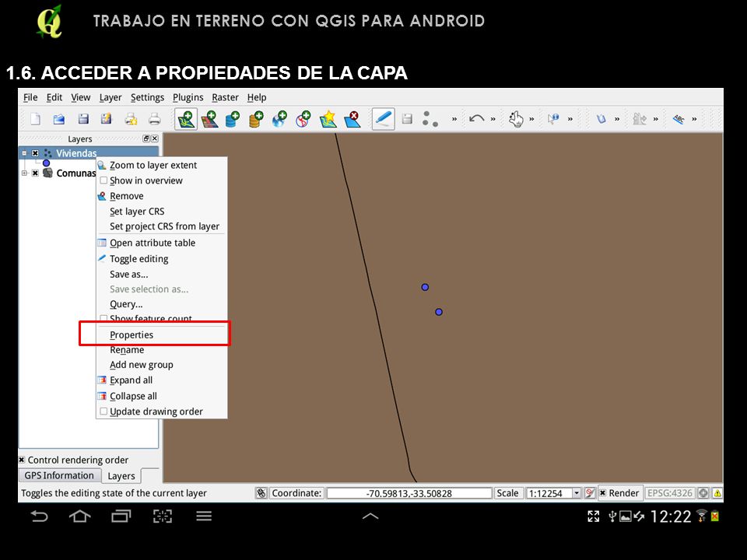
Task: Click the New Shapefile Layer star icon
Action: pyautogui.click(x=328, y=118)
